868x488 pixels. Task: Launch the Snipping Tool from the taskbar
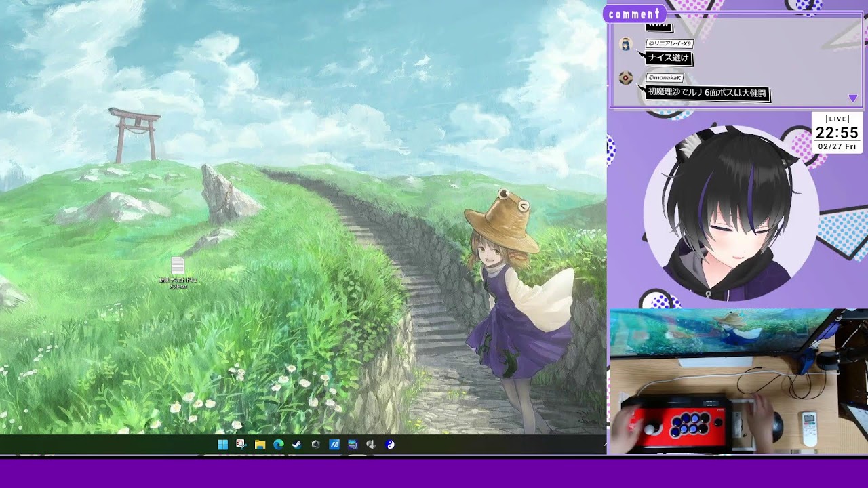point(241,445)
